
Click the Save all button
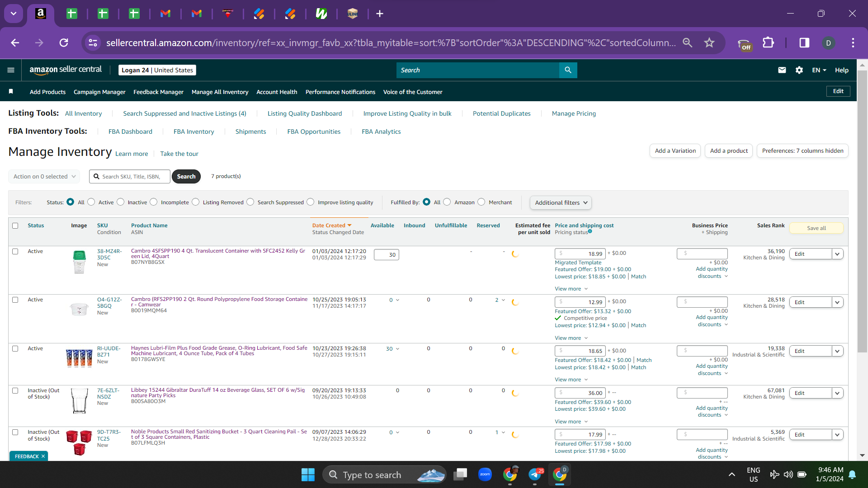[816, 228]
